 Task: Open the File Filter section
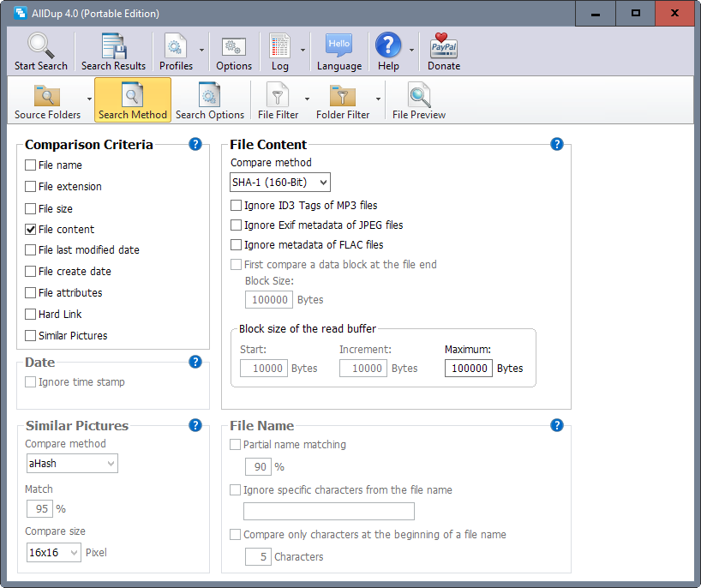(x=278, y=100)
